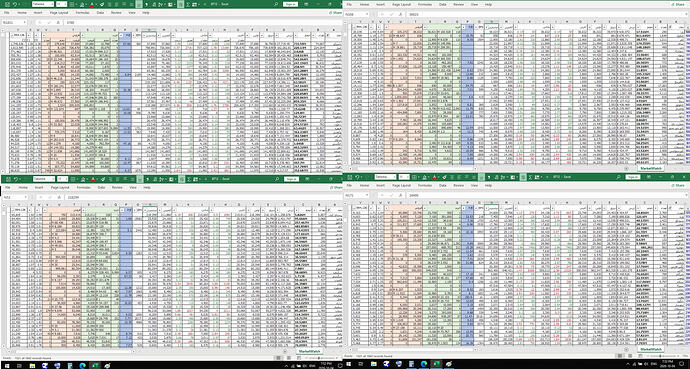Open Data tab in bottom-left Excel window
The image size is (690, 369).
point(102,187)
